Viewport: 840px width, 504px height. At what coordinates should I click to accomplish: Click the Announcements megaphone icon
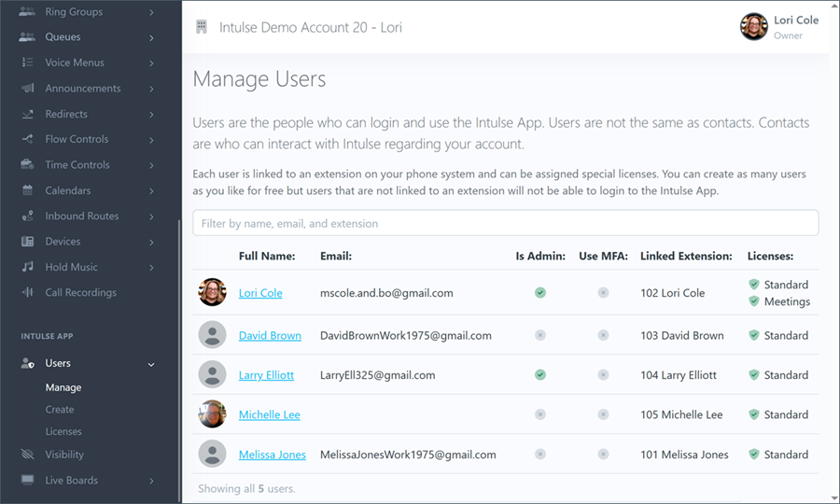coord(27,89)
